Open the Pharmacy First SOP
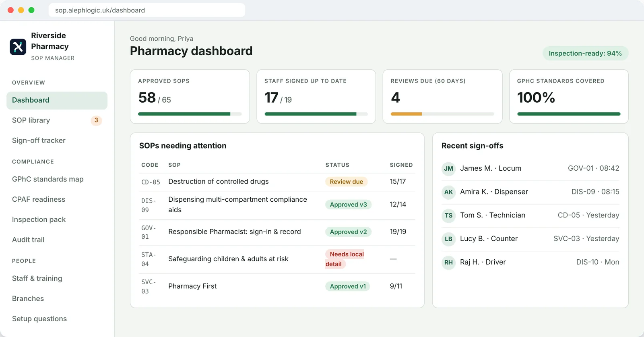644x337 pixels. tap(192, 286)
